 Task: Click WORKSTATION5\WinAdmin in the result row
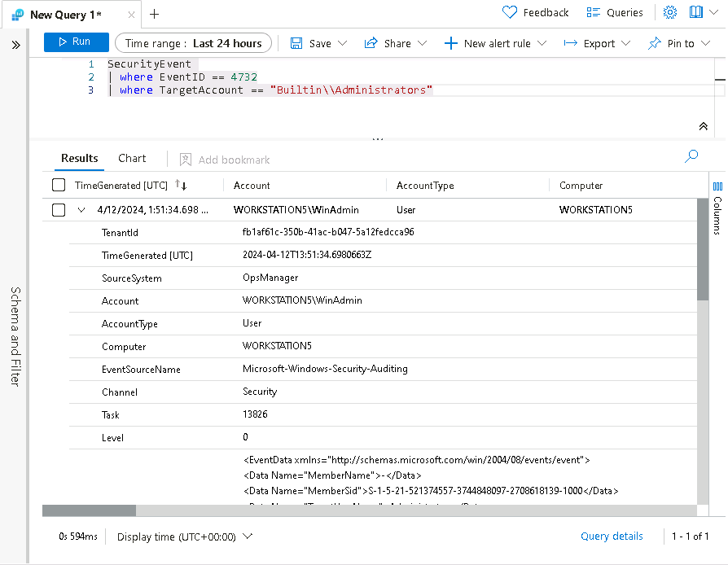point(296,210)
